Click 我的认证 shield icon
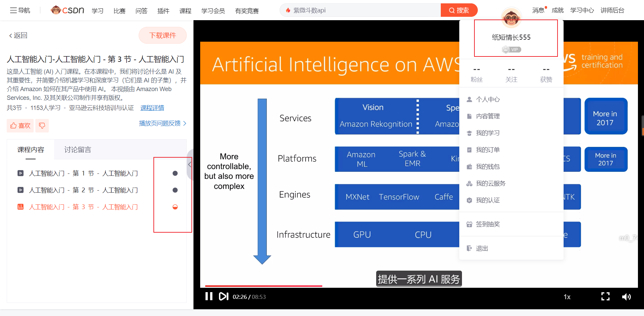The image size is (644, 316). (469, 200)
